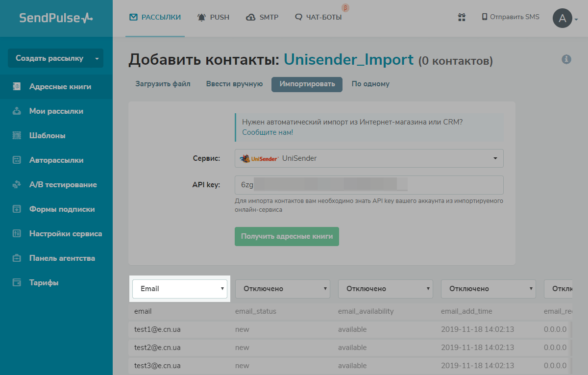Click the Шаблоны sidebar icon
This screenshot has height=375, width=588.
click(17, 136)
